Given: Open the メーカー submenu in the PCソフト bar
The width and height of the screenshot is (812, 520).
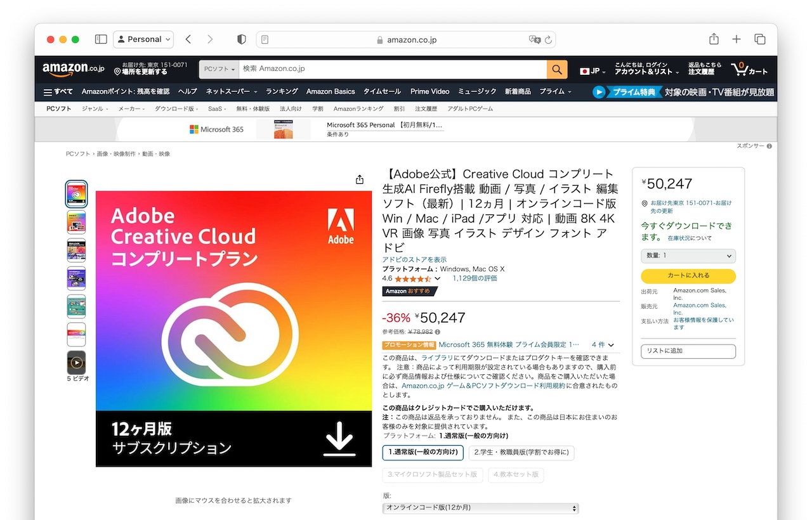Looking at the screenshot, I should (131, 109).
